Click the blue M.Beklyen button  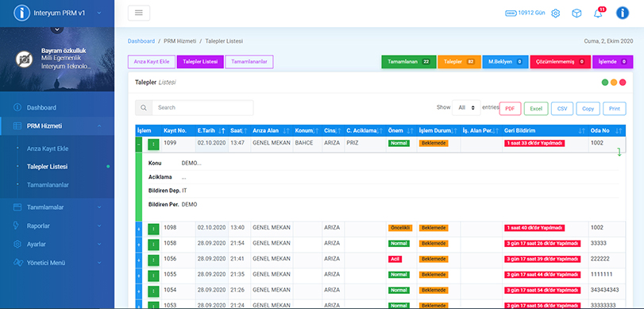(505, 62)
